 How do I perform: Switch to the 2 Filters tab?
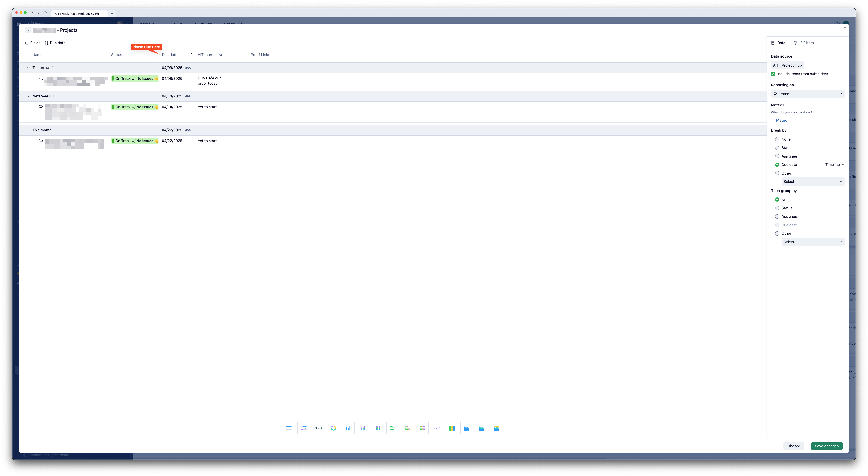(x=804, y=43)
